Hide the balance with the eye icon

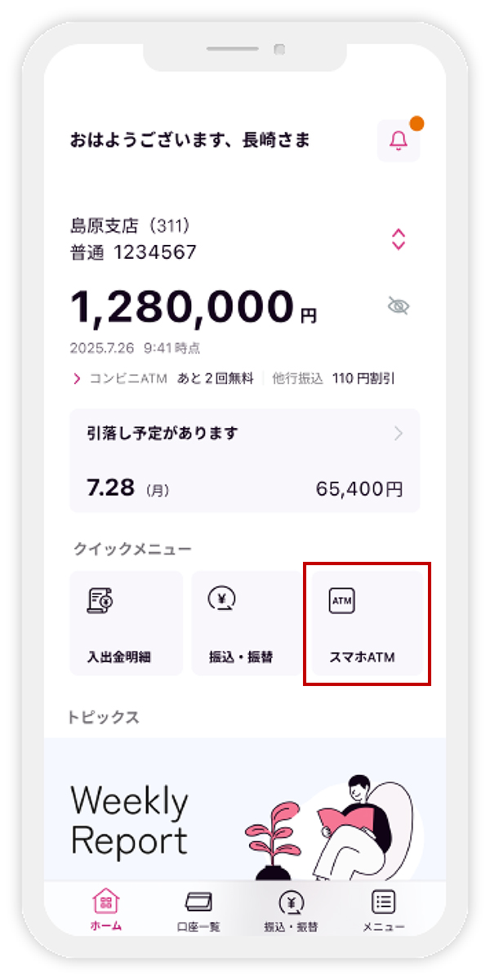(x=399, y=306)
